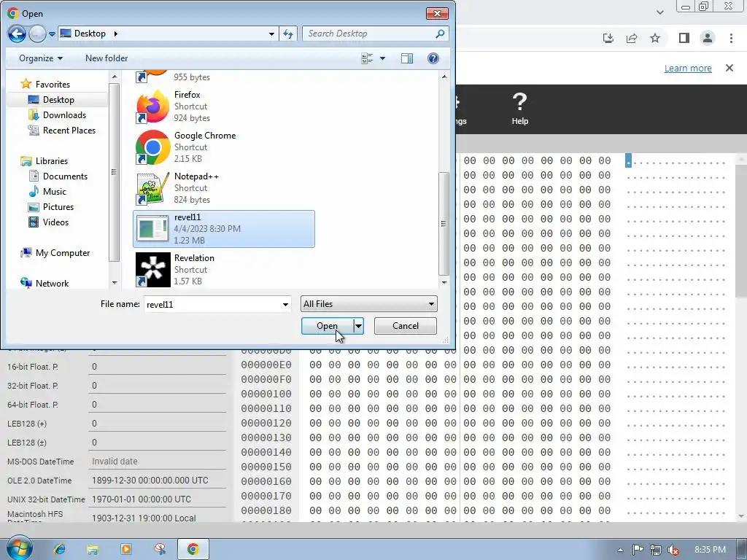The width and height of the screenshot is (747, 560).
Task: Select the Google Chrome shortcut file
Action: coord(224,147)
